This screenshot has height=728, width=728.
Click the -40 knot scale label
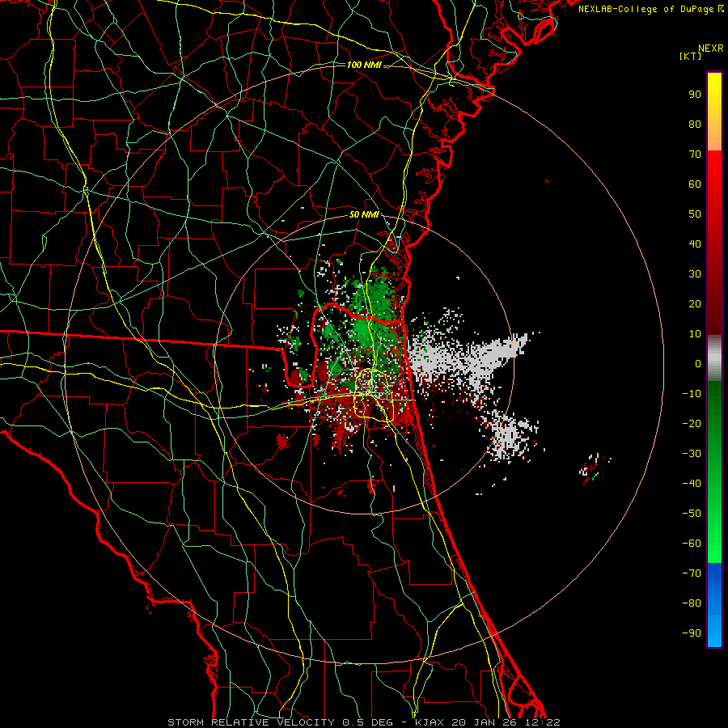692,484
